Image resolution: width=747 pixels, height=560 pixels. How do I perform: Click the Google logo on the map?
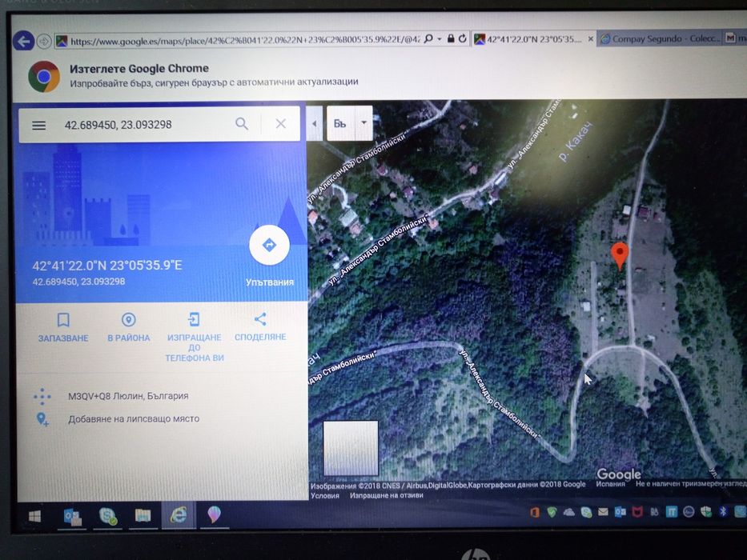tap(618, 474)
